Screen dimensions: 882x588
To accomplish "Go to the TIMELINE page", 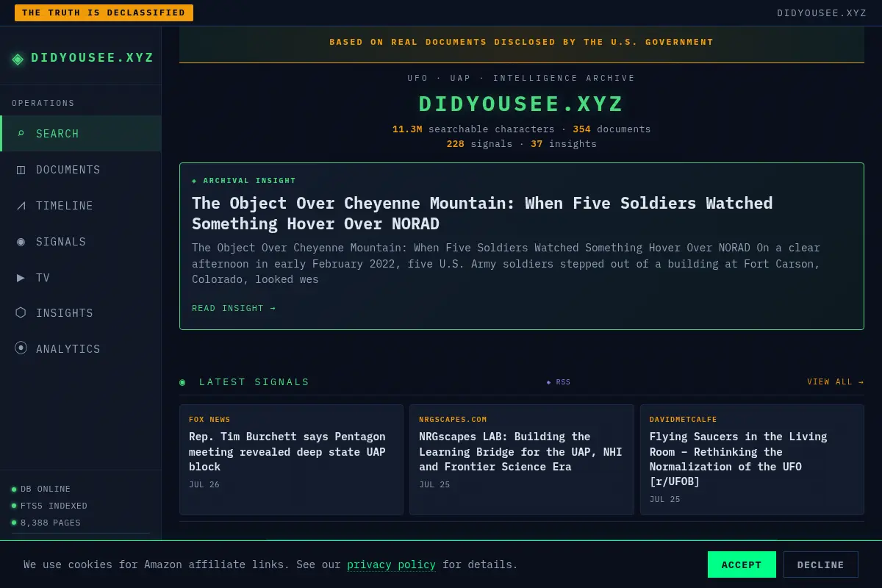I will (81, 206).
